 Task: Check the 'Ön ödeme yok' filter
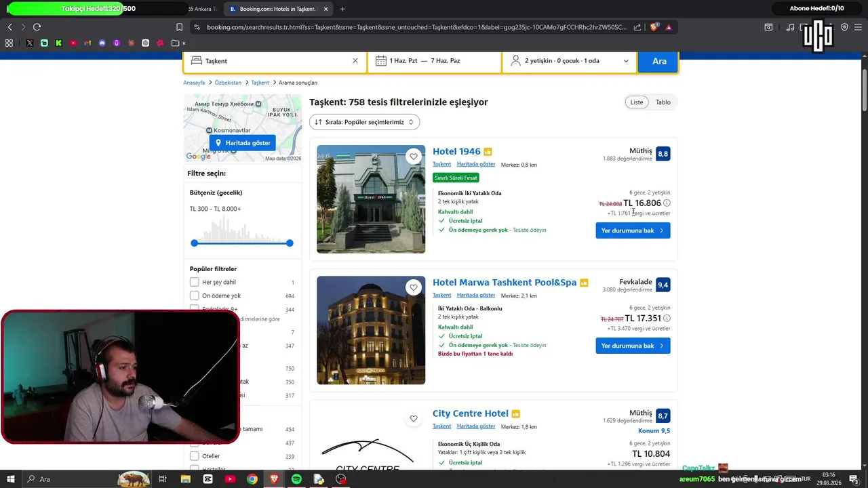coord(195,296)
